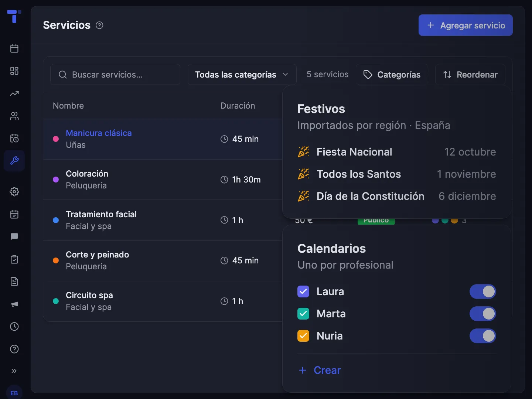Open the Categorías button
532x399 pixels.
tap(392, 75)
